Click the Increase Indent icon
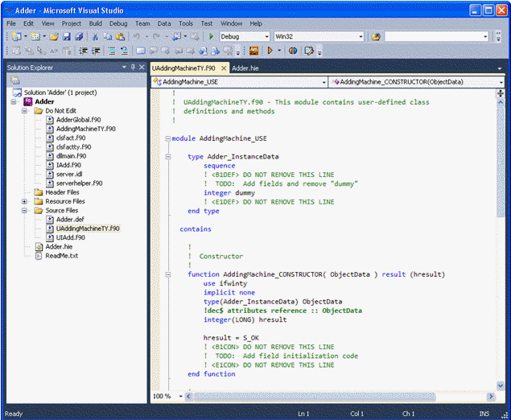Viewport: 511px width, 420px height. click(96, 51)
